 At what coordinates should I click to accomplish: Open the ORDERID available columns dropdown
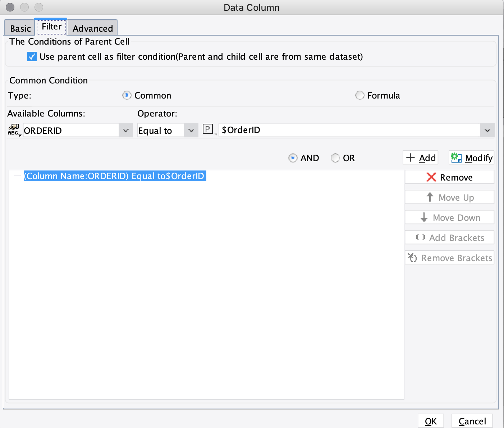(x=125, y=130)
